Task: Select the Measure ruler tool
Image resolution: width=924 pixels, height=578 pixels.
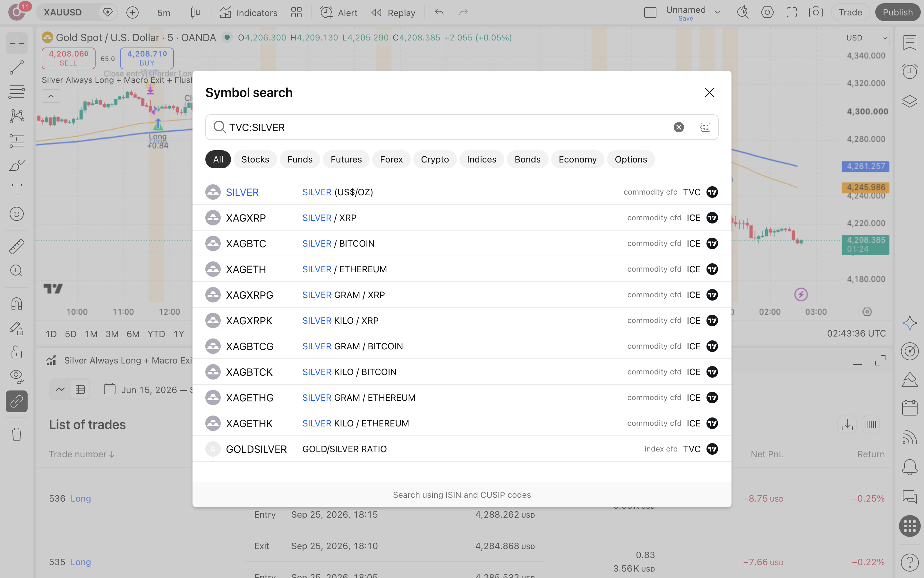Action: 17,247
